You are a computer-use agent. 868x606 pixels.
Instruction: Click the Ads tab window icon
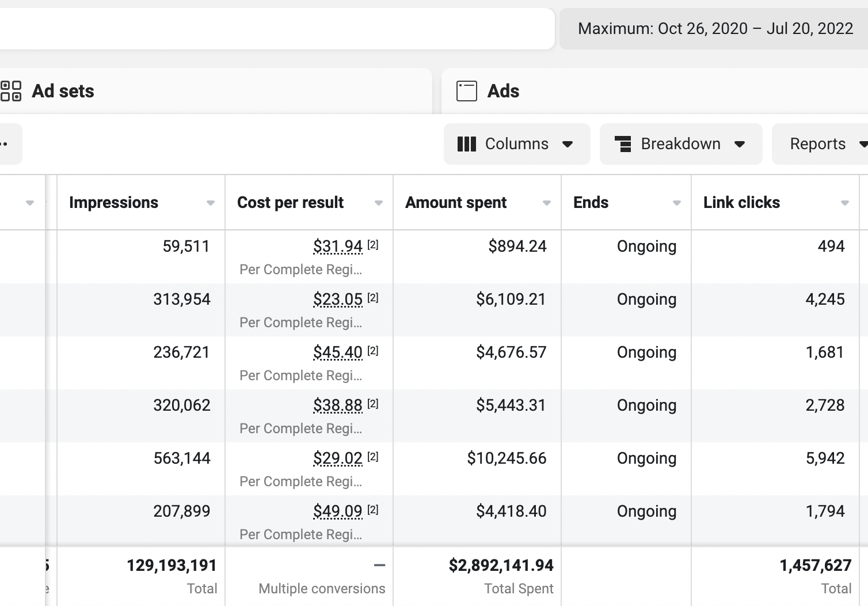pos(466,91)
